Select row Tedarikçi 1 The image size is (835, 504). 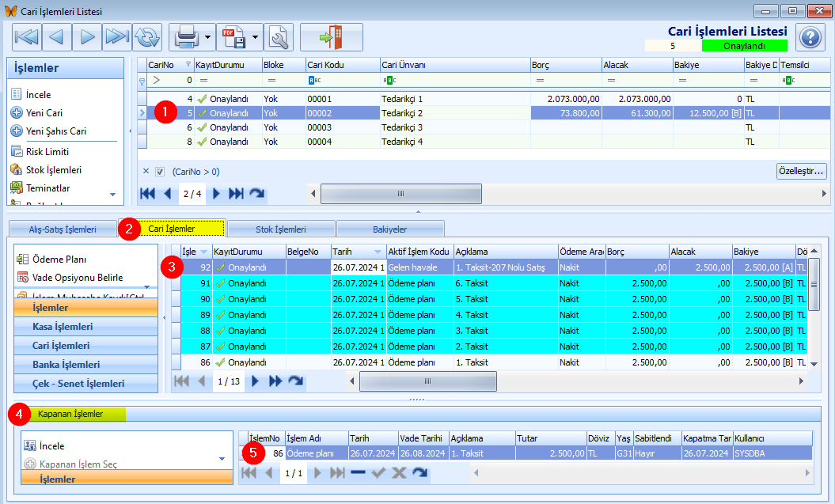coord(484,99)
